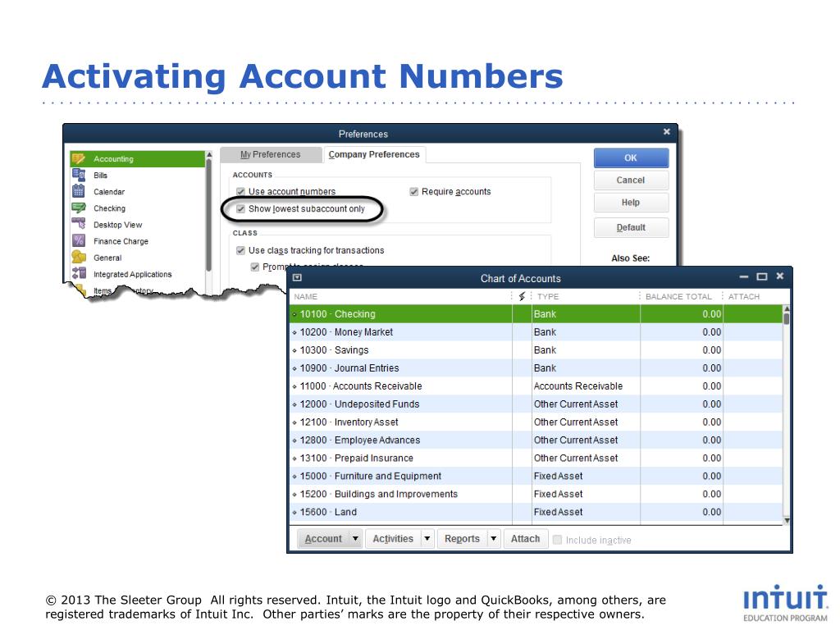Select 15200 Buildings and Improvements account

[x=536, y=494]
